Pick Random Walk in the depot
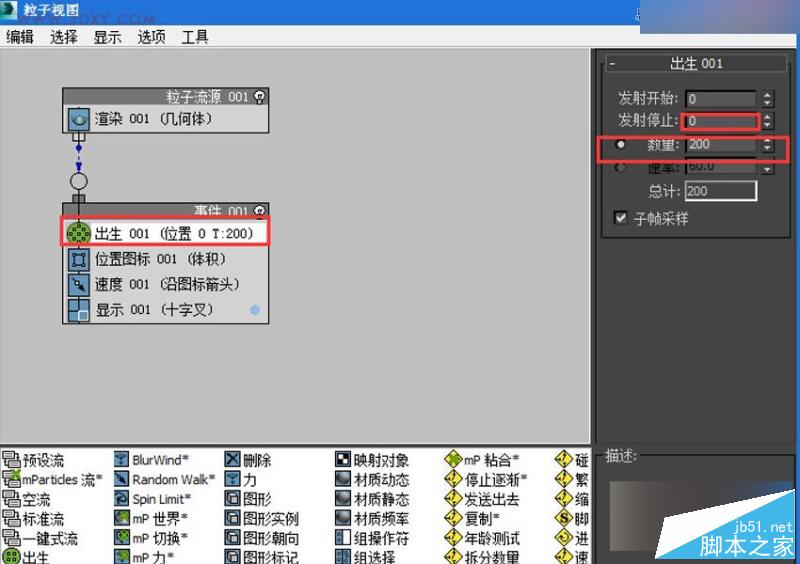 coord(165,479)
